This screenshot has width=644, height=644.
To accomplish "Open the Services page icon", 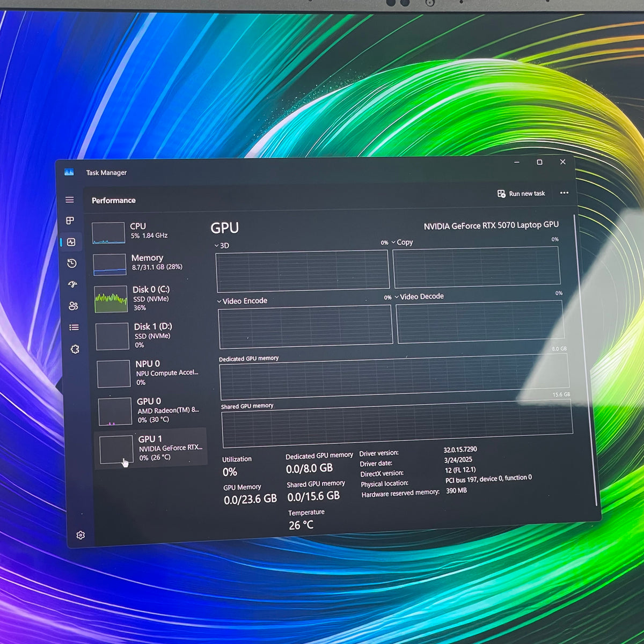I will click(75, 349).
